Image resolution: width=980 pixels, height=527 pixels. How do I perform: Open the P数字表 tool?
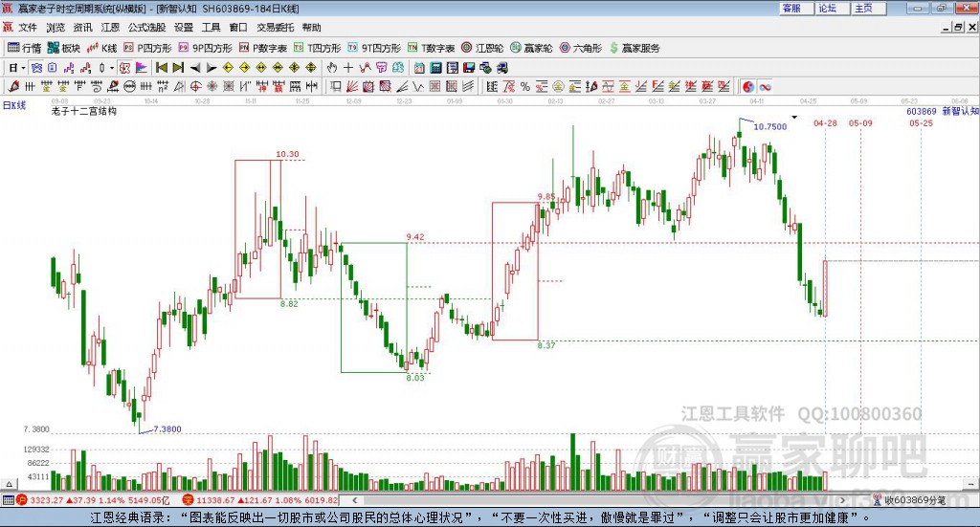263,48
